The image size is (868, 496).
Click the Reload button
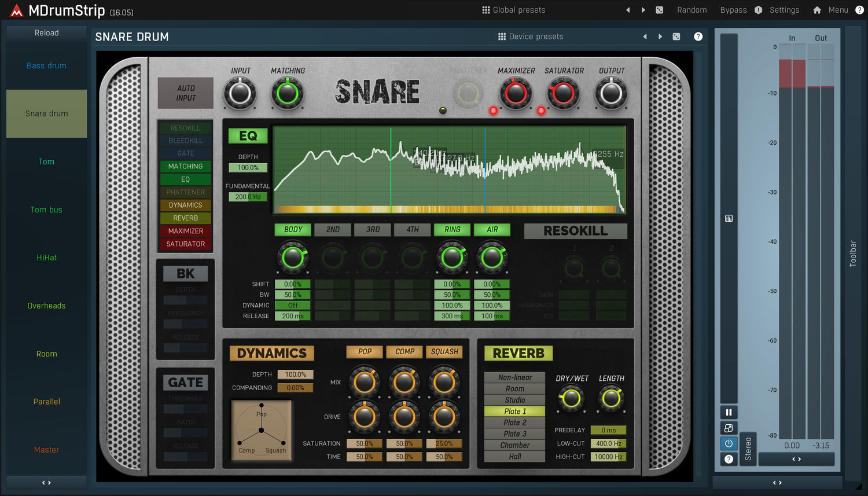point(46,33)
